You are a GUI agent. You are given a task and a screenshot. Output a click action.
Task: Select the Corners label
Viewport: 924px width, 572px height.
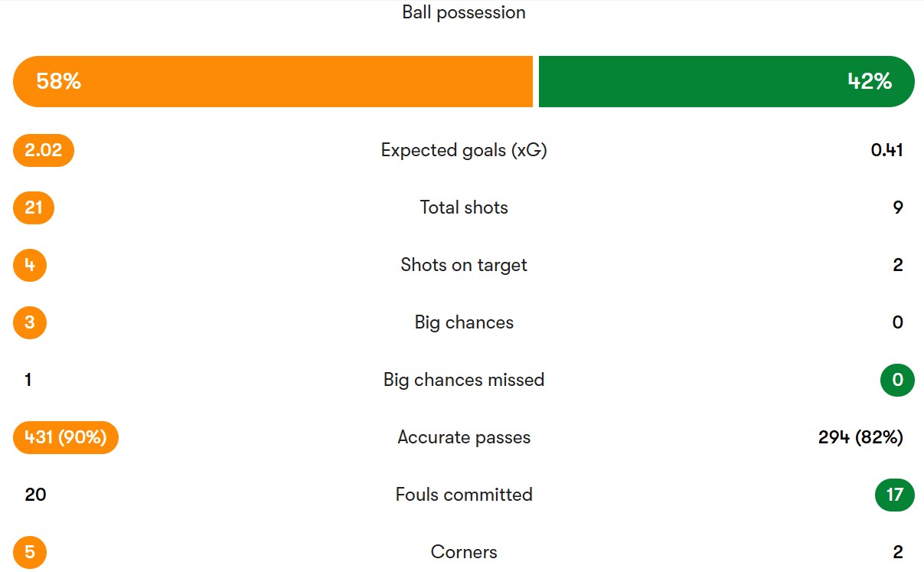click(464, 552)
